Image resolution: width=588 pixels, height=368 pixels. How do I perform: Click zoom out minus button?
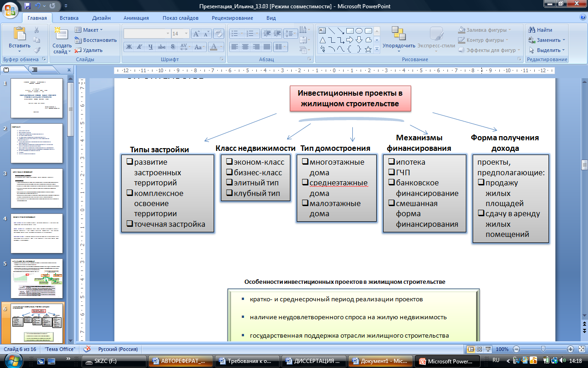pyautogui.click(x=516, y=349)
